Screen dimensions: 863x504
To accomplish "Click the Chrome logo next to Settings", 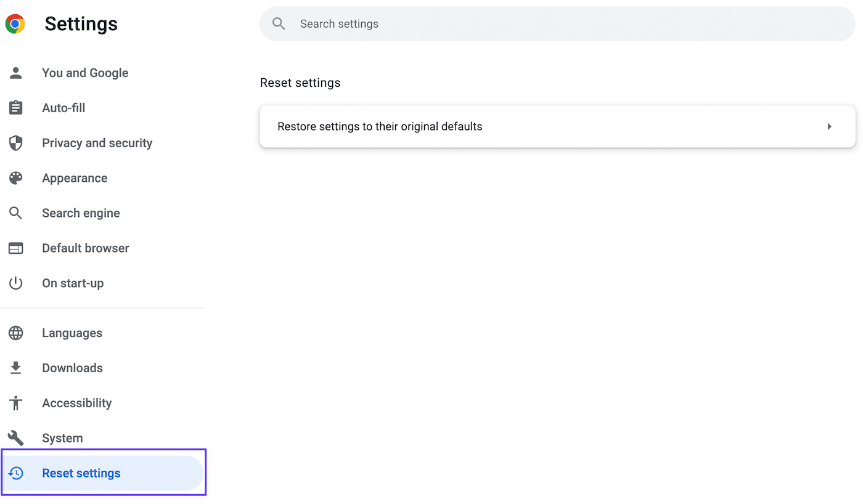I will click(x=15, y=23).
